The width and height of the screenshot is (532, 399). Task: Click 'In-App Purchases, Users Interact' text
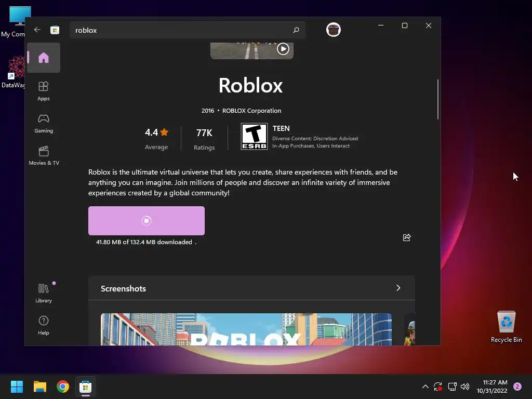coord(311,146)
